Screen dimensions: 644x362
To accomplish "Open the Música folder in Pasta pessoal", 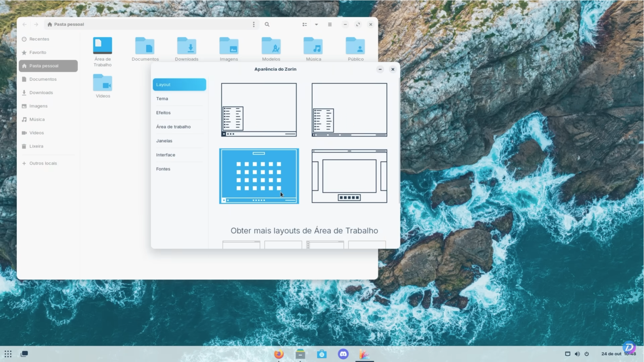I will coord(313,46).
